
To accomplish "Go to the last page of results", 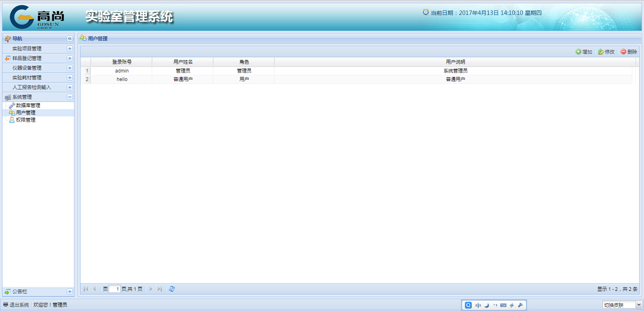I will pos(160,289).
